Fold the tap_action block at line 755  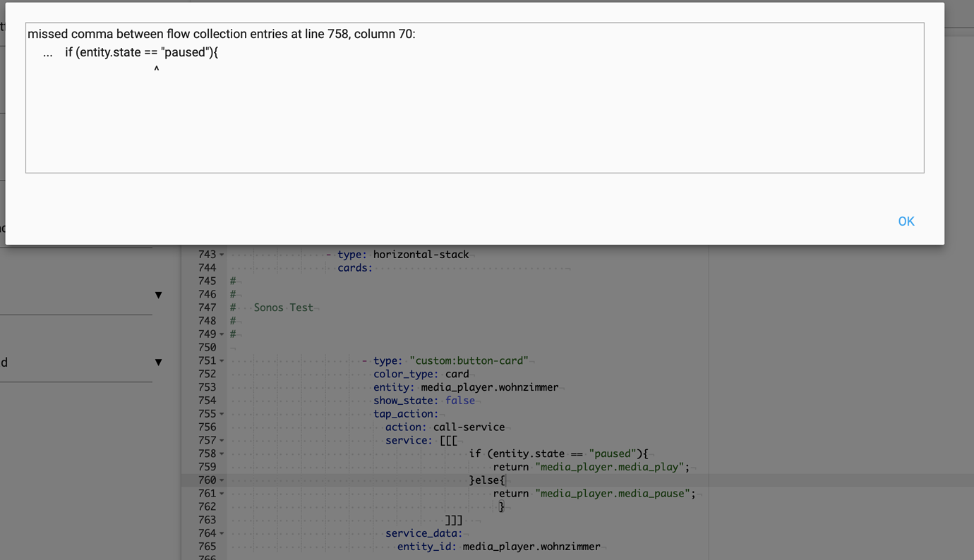tap(222, 414)
